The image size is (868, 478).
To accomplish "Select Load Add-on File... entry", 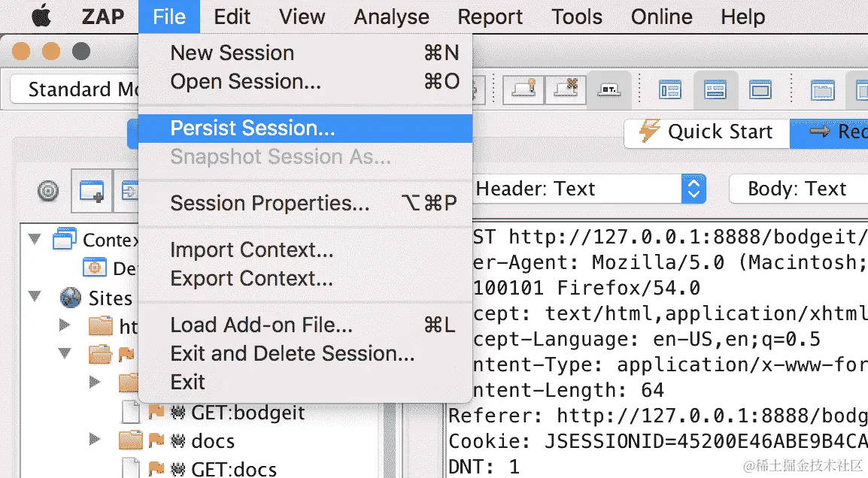I will 305,325.
